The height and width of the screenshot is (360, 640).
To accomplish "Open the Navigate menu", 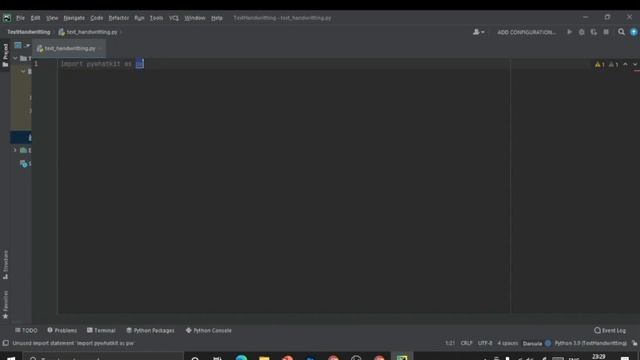I will [74, 18].
